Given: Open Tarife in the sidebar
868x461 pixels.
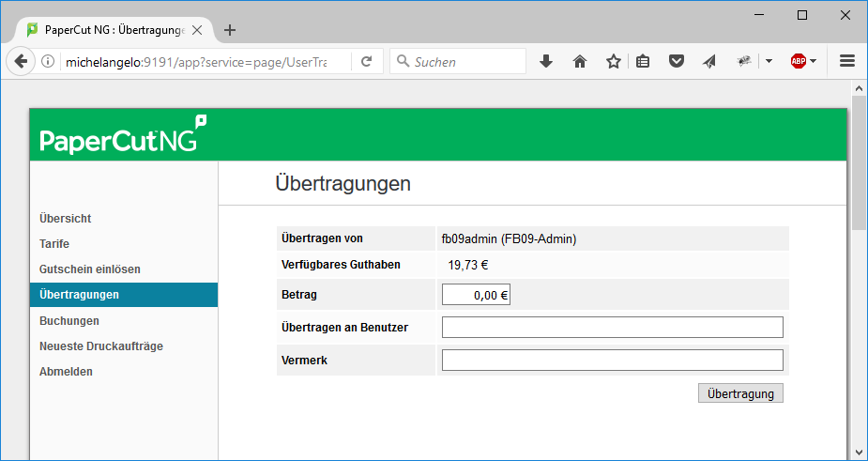Looking at the screenshot, I should tap(54, 244).
